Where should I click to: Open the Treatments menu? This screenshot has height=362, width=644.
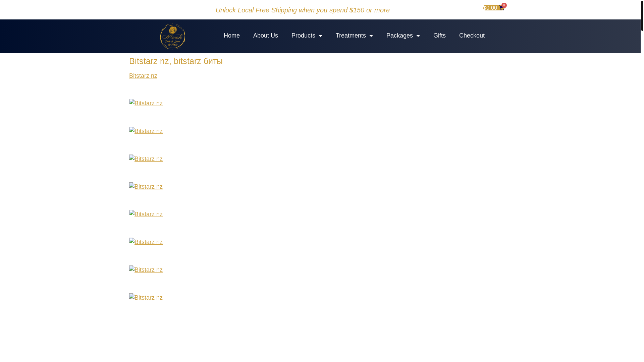click(351, 36)
